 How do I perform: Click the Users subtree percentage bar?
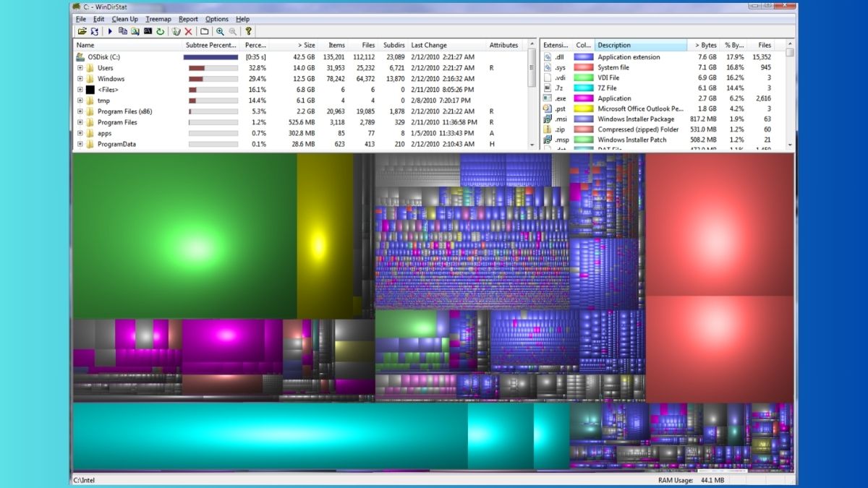coord(213,68)
